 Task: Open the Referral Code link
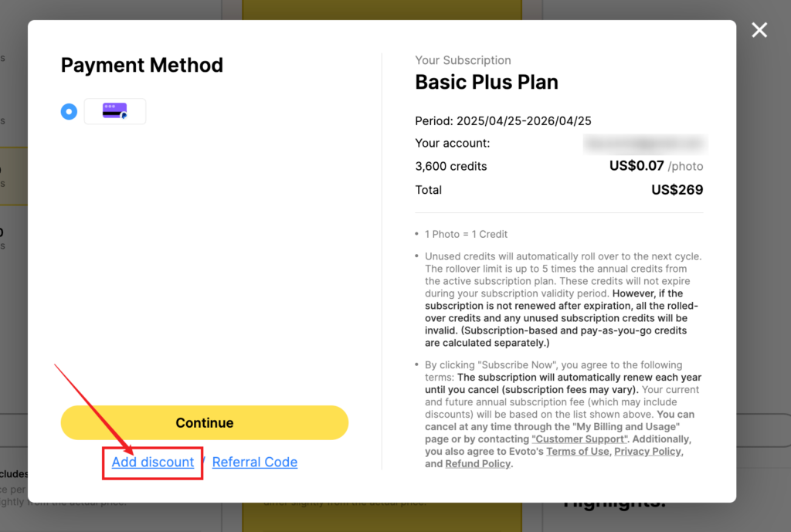pos(255,462)
